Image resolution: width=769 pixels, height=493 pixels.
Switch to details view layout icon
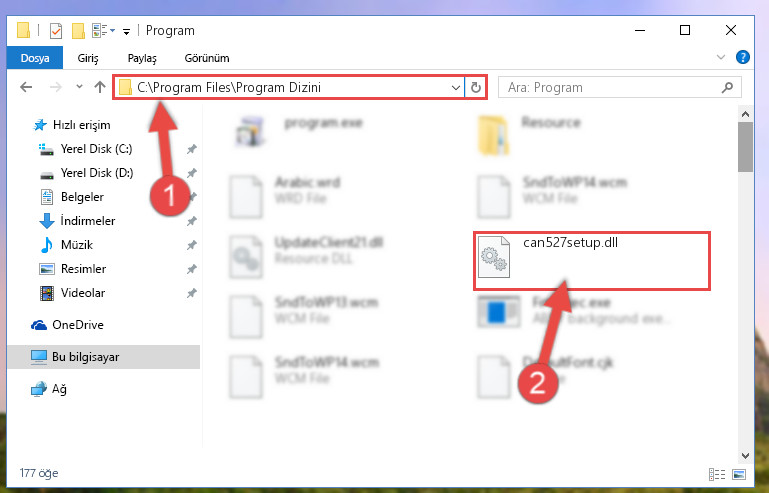point(717,474)
